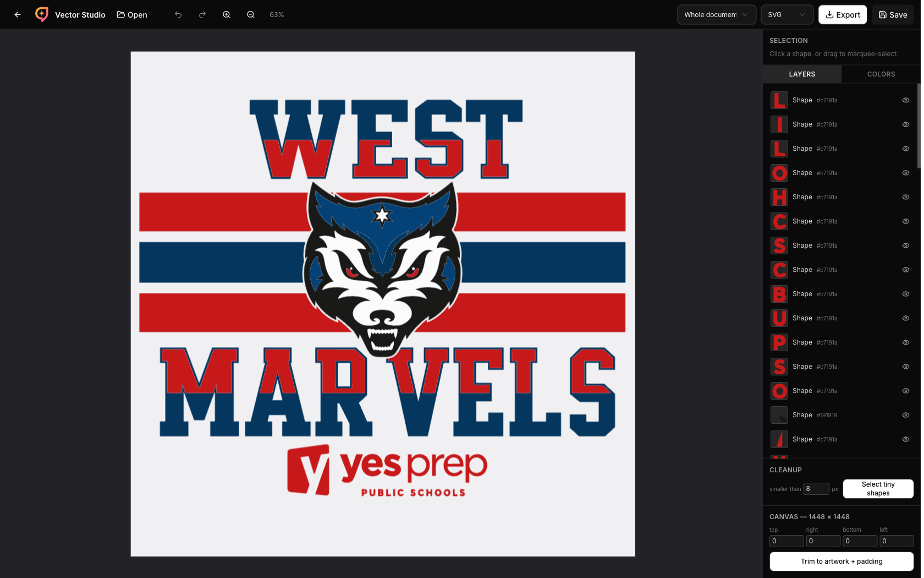Focus the smaller than px input
The width and height of the screenshot is (924, 578).
(x=817, y=489)
